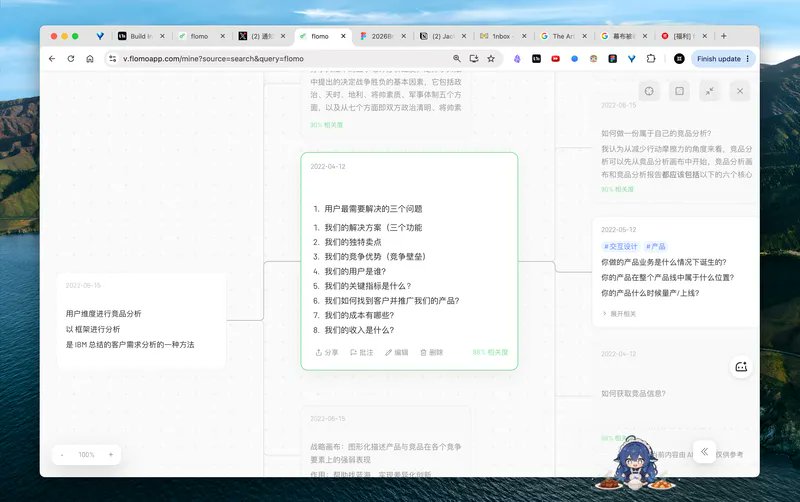Click the 100% zoom level label

86,455
